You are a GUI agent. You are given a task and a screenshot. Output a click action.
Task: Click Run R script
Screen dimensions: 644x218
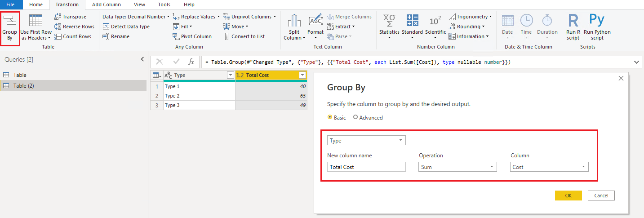pos(573,28)
